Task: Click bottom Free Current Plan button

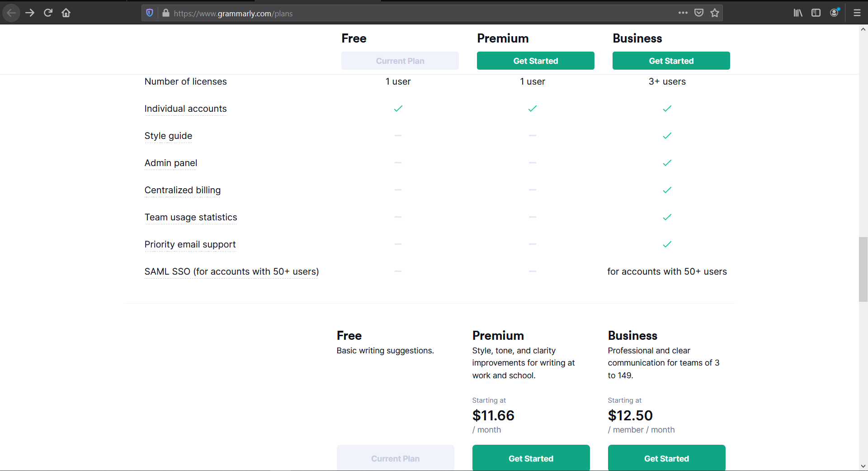Action: pos(396,458)
